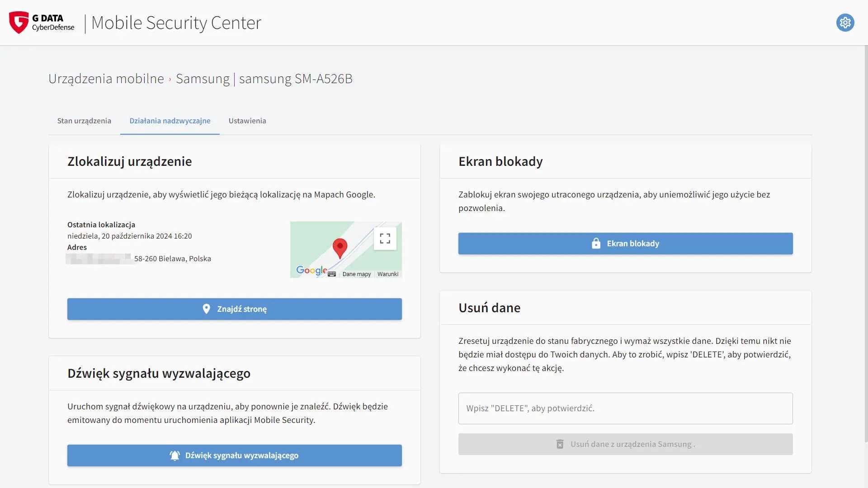Select the Działania nadzwyczajne tab
This screenshot has width=868, height=488.
[170, 121]
